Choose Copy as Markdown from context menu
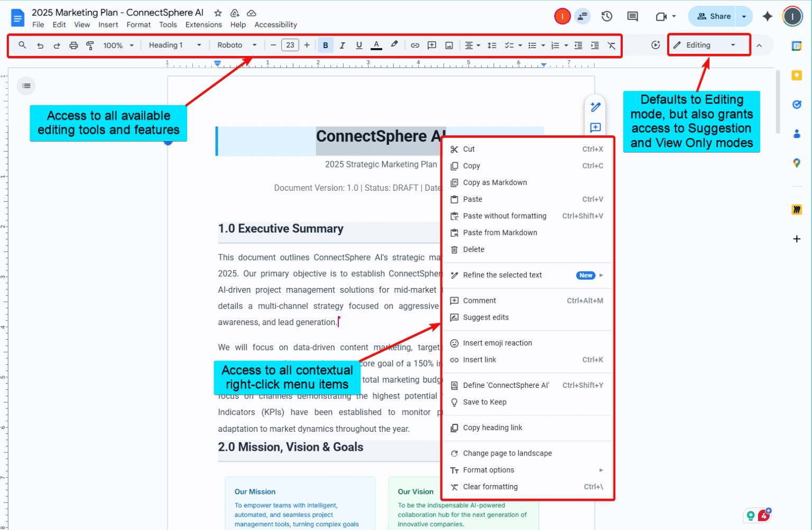 pos(495,182)
